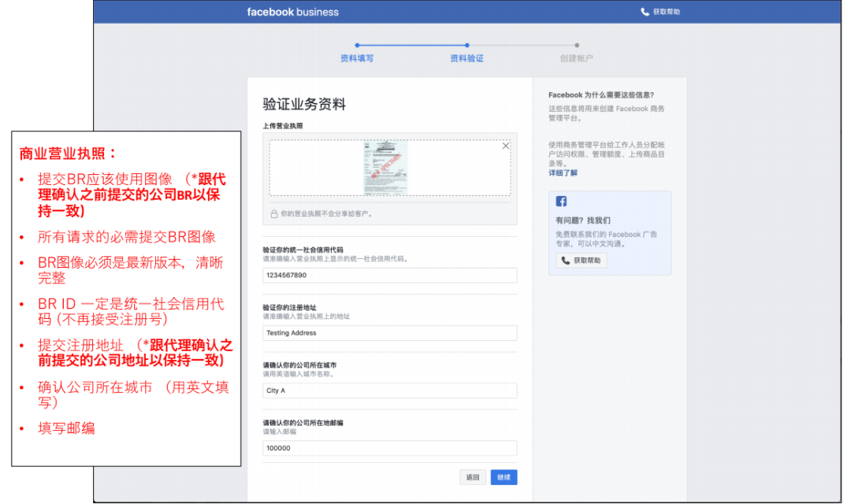Open the 详细了解 link
This screenshot has height=504, width=851.
tap(563, 173)
